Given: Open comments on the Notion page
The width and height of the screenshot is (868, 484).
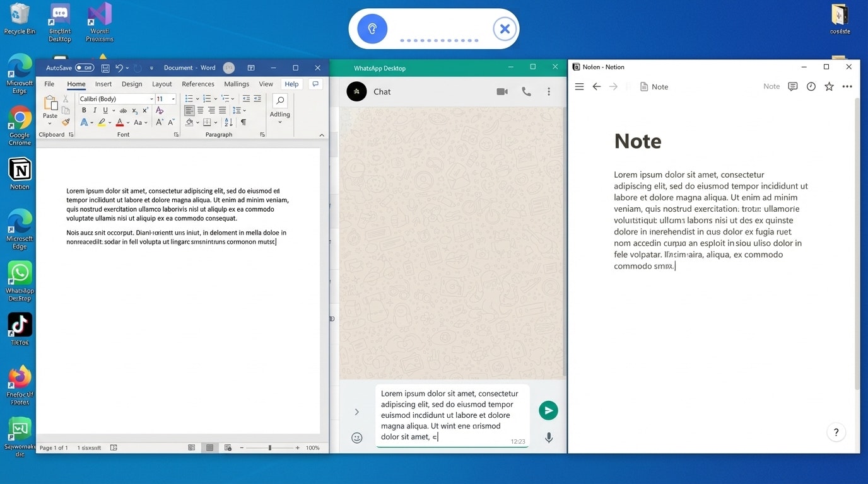Looking at the screenshot, I should click(793, 86).
